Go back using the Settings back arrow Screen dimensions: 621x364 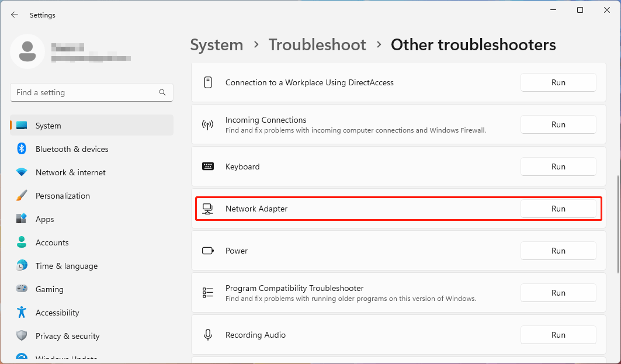(15, 15)
